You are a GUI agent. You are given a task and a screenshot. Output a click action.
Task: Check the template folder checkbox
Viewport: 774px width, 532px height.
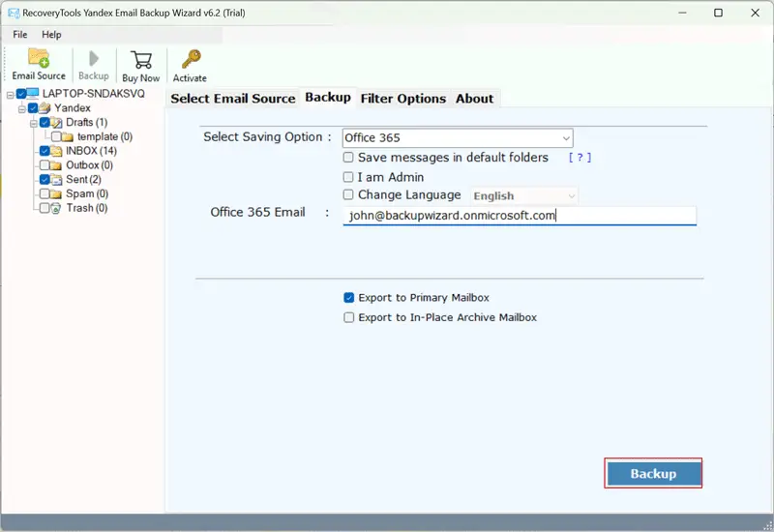point(56,136)
